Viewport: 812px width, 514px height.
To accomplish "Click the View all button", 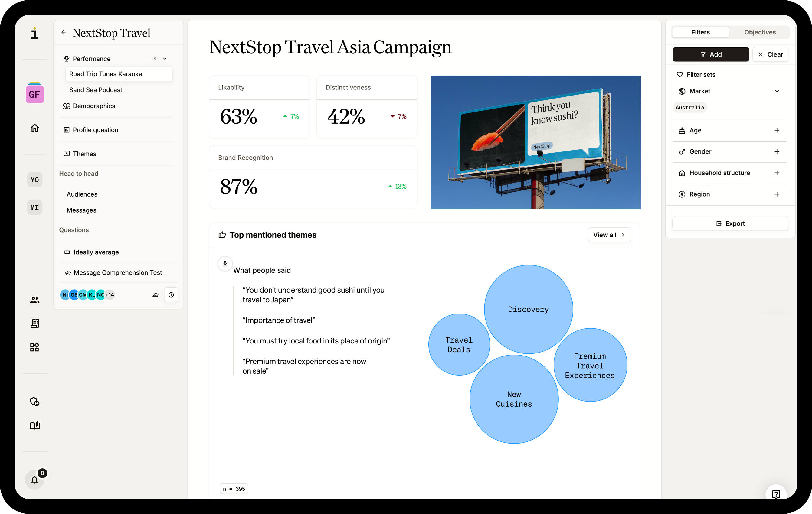I will pos(609,235).
